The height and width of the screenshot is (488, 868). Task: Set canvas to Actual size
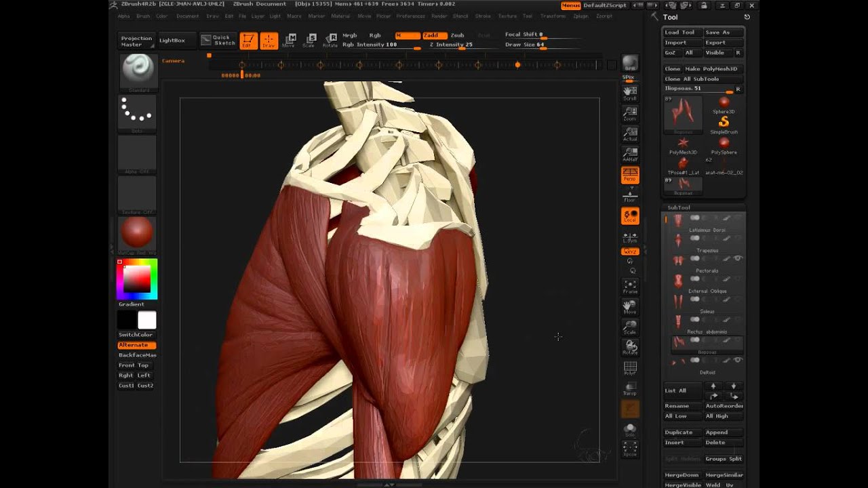coord(630,134)
